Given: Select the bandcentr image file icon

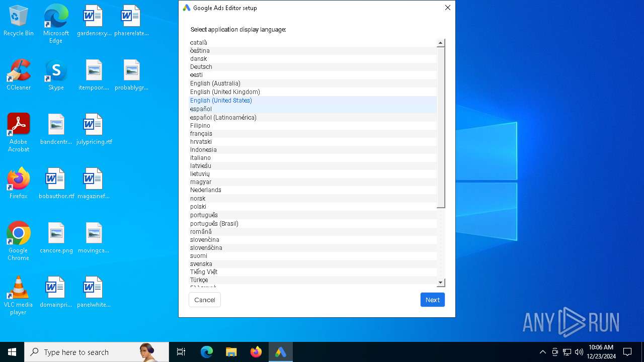Looking at the screenshot, I should pos(56,130).
